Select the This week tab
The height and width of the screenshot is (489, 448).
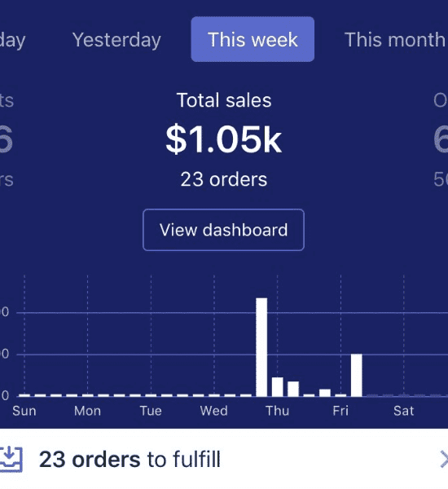[x=253, y=39]
